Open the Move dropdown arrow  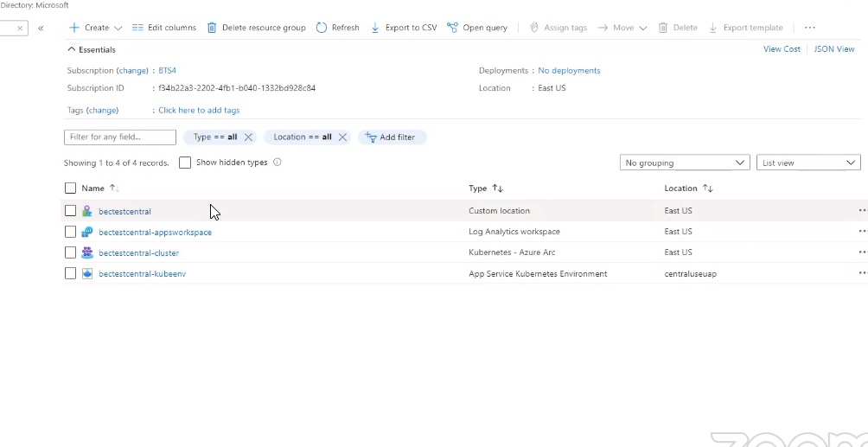pos(642,28)
